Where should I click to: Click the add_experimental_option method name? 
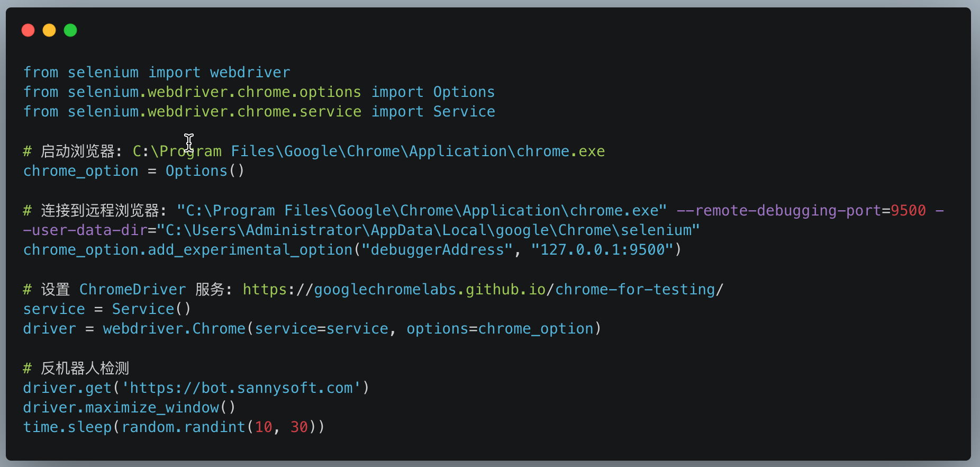point(250,250)
